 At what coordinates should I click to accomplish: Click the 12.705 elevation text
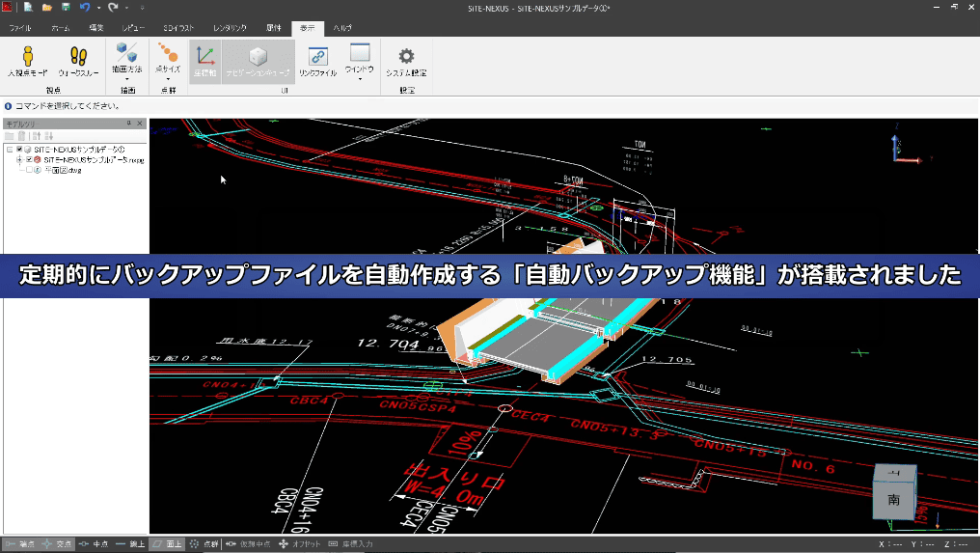667,360
